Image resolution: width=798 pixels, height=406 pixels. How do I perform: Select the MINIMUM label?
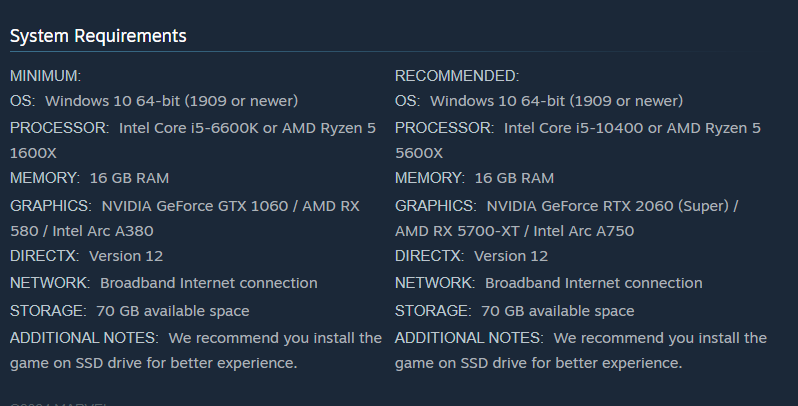point(45,76)
